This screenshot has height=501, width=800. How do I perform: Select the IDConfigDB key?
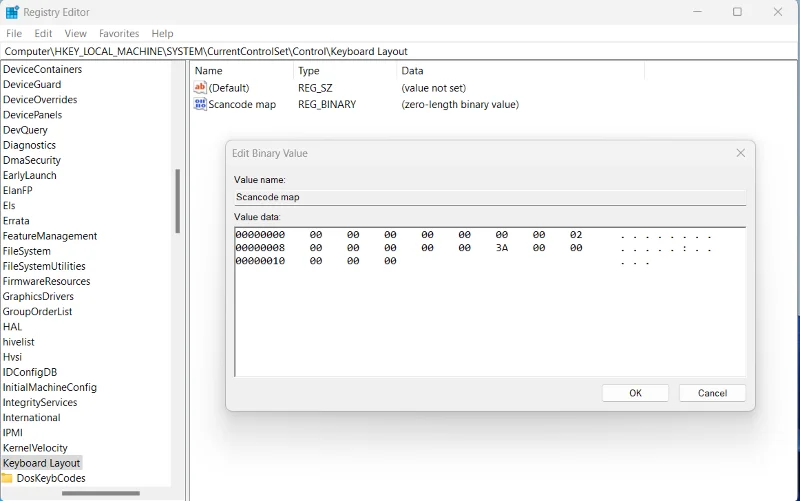pos(30,372)
